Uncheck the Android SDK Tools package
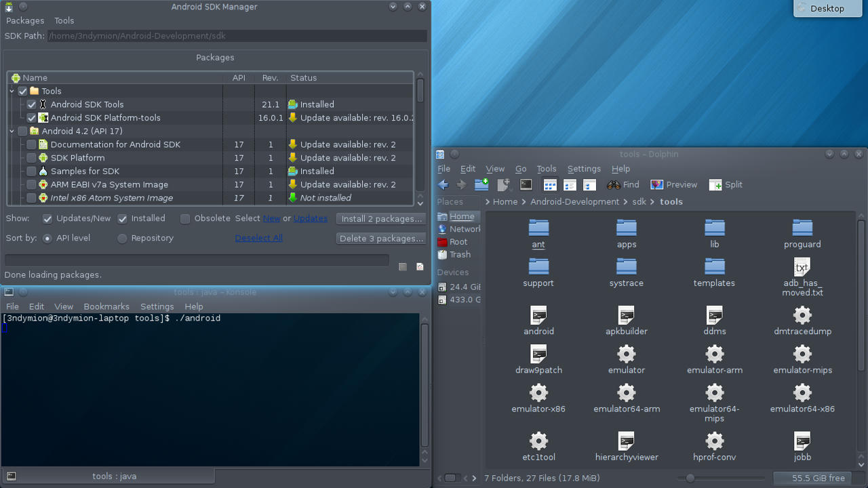868x488 pixels. pos(32,104)
